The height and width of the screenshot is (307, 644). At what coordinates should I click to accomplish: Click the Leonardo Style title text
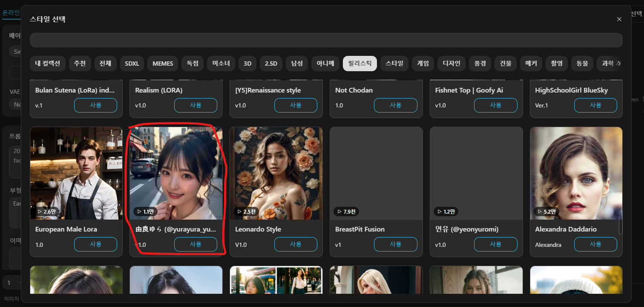(x=258, y=229)
